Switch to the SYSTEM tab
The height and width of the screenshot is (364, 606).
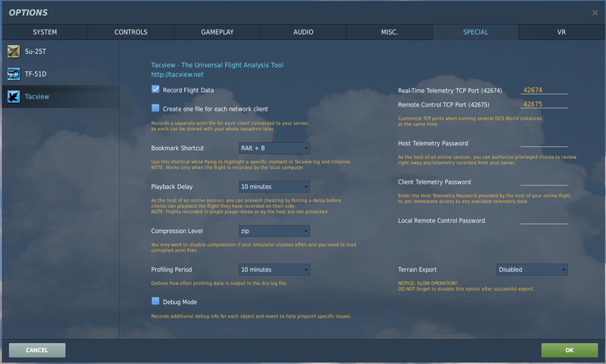45,32
